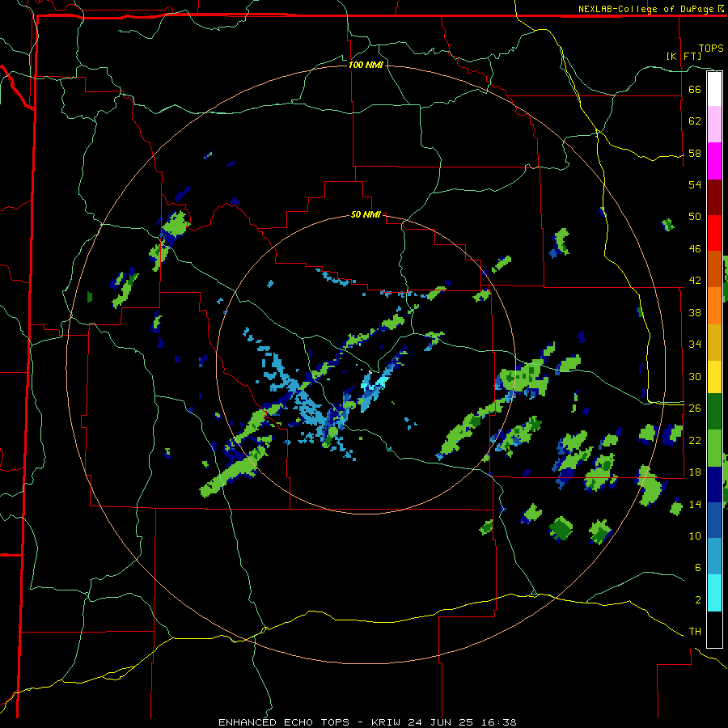Click the white swatch in the tops legend
This screenshot has height=728, width=728.
(x=714, y=89)
